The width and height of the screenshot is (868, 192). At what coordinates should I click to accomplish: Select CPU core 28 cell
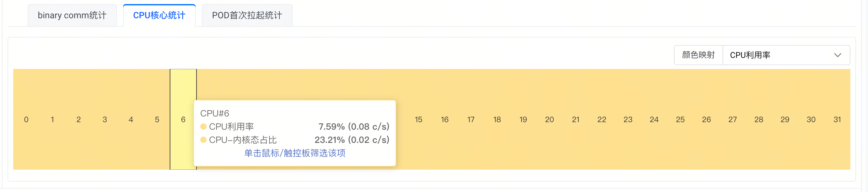(x=758, y=120)
